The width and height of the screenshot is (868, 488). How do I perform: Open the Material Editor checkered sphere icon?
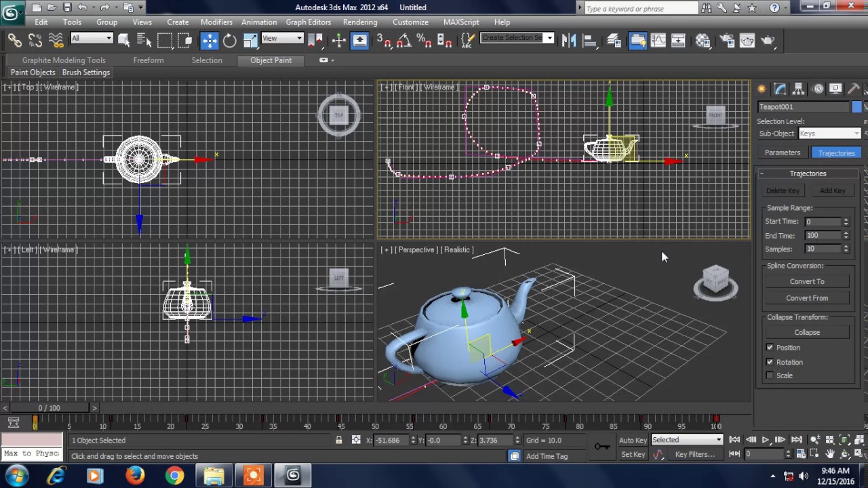(703, 41)
